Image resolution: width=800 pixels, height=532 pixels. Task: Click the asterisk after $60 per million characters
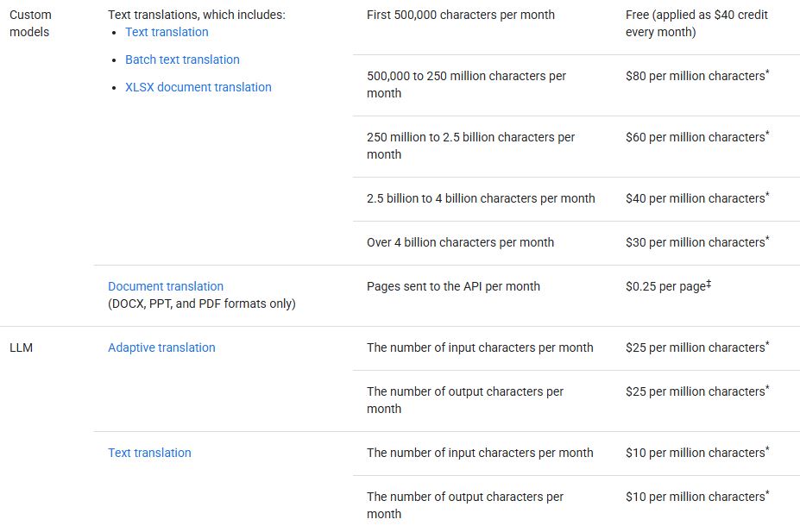[x=767, y=135]
